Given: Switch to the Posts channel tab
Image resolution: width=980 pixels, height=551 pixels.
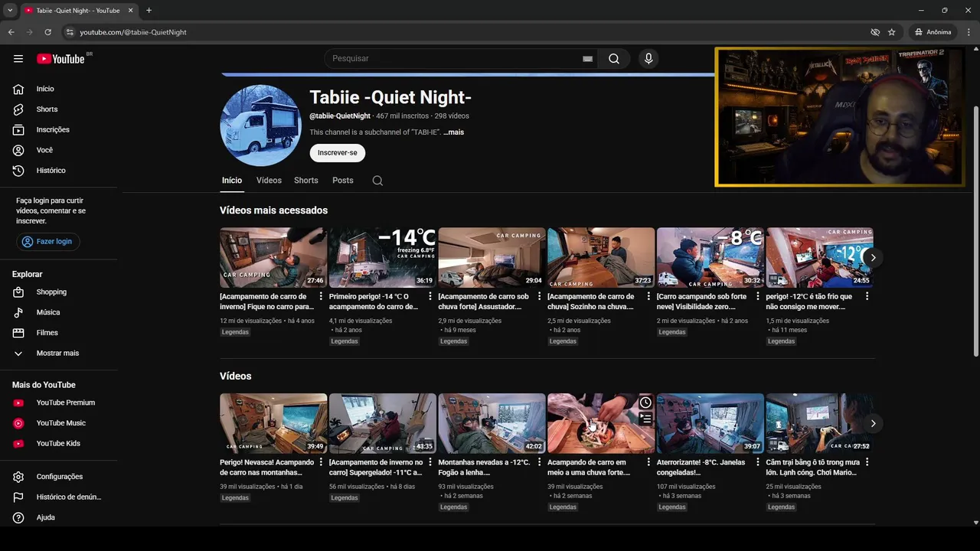Looking at the screenshot, I should coord(343,181).
